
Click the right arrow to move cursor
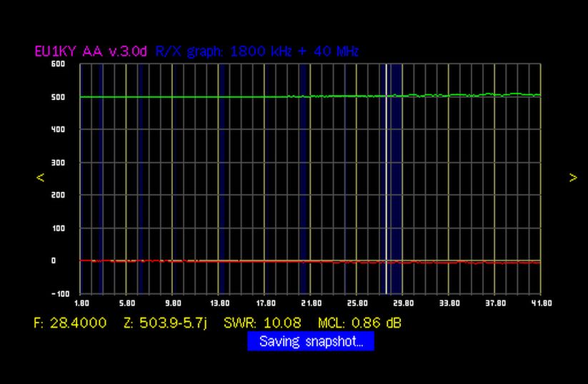click(x=573, y=178)
